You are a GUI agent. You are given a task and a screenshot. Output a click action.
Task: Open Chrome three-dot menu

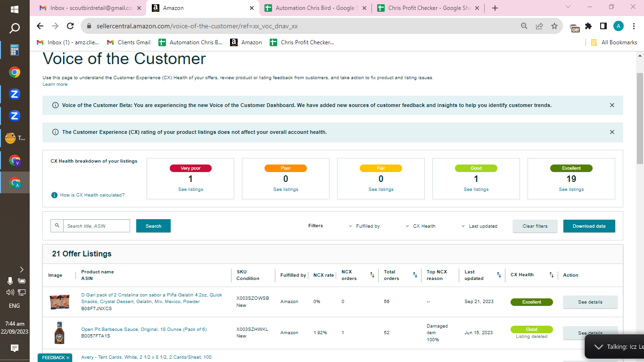pos(635,26)
